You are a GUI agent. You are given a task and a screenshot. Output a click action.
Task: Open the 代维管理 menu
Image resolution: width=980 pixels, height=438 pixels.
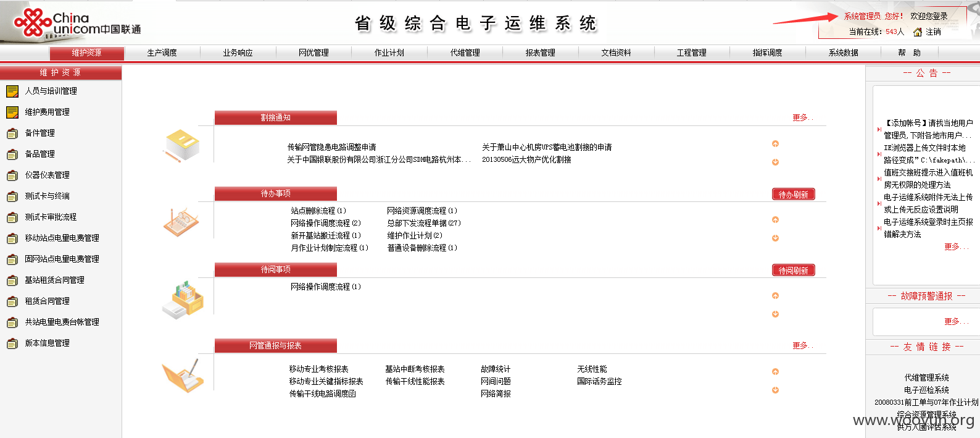point(465,53)
